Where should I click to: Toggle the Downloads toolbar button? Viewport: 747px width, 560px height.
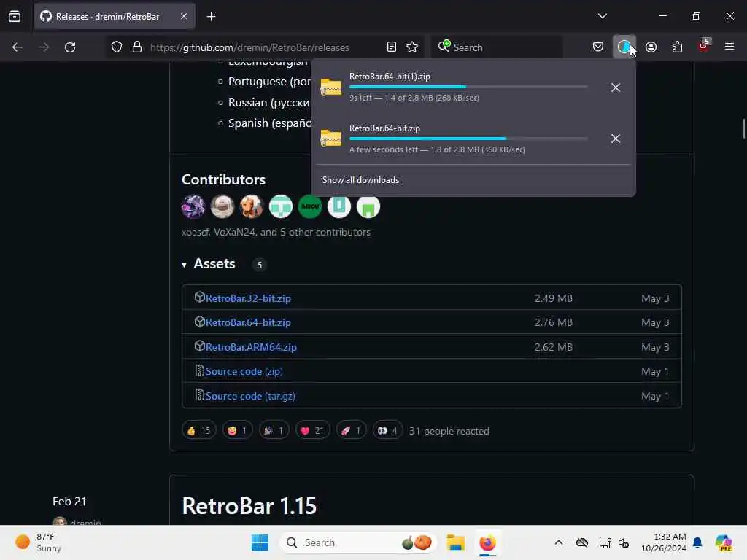click(x=624, y=47)
